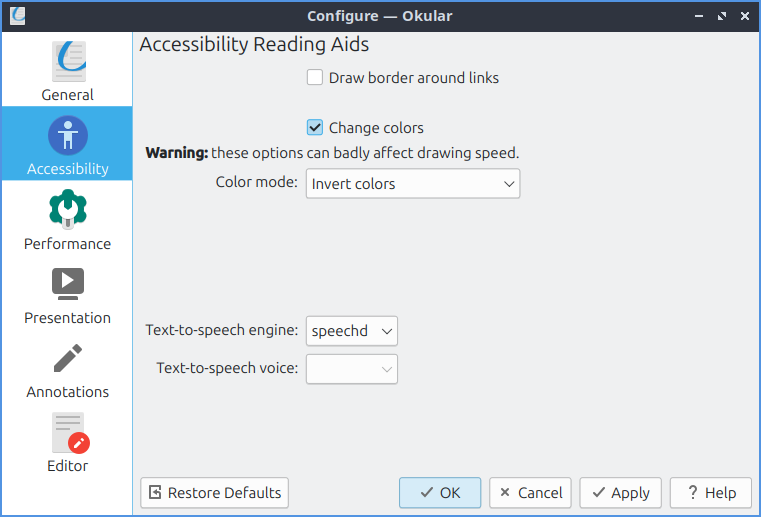Open the Text-to-speech voice dropdown
The height and width of the screenshot is (517, 761).
352,369
